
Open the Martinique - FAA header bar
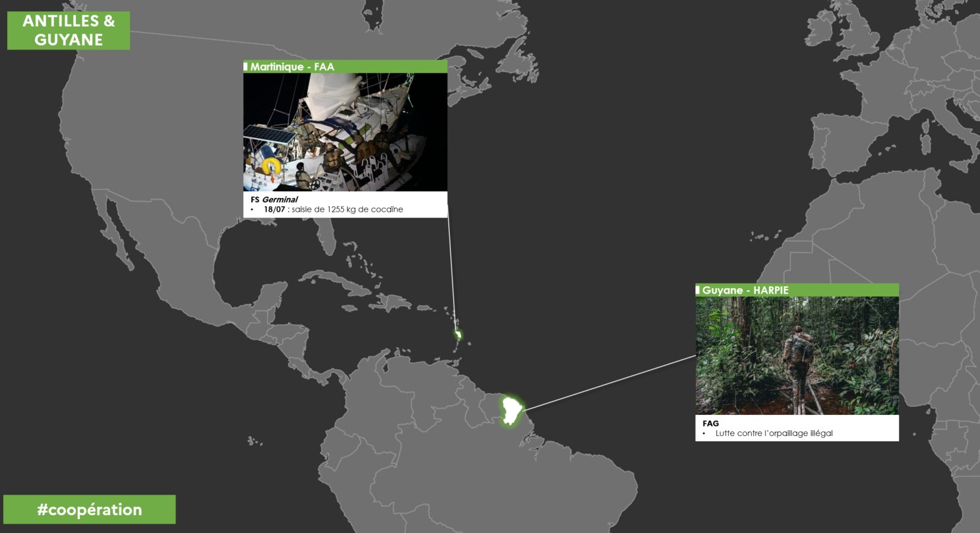[x=345, y=66]
